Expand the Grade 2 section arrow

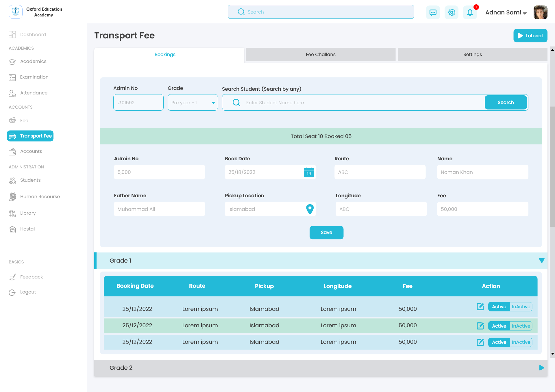coord(542,368)
